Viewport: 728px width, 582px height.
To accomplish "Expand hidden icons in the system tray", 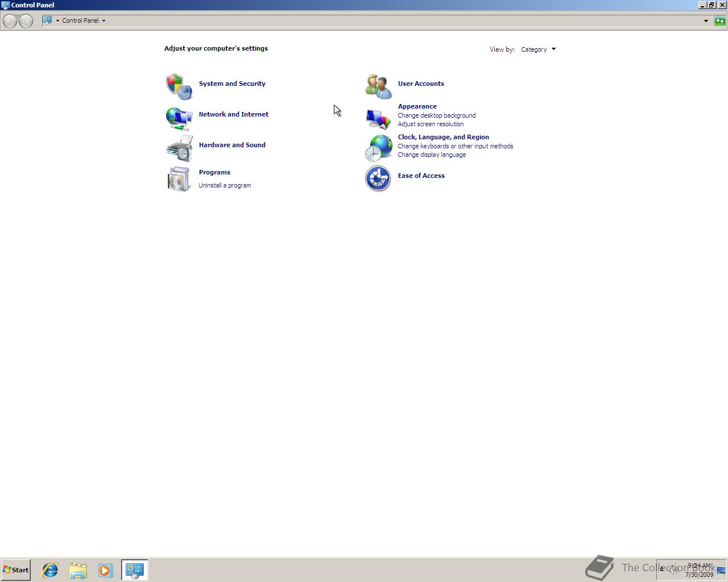I will (661, 570).
